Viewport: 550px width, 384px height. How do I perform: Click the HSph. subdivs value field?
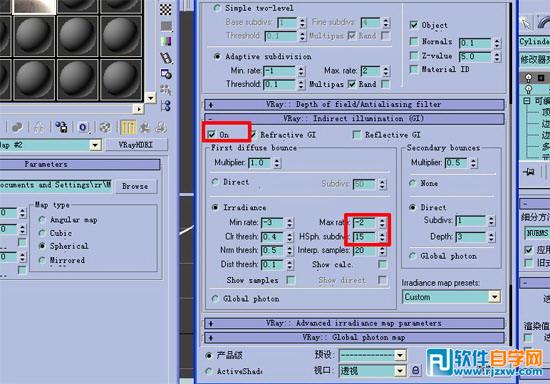pos(364,237)
